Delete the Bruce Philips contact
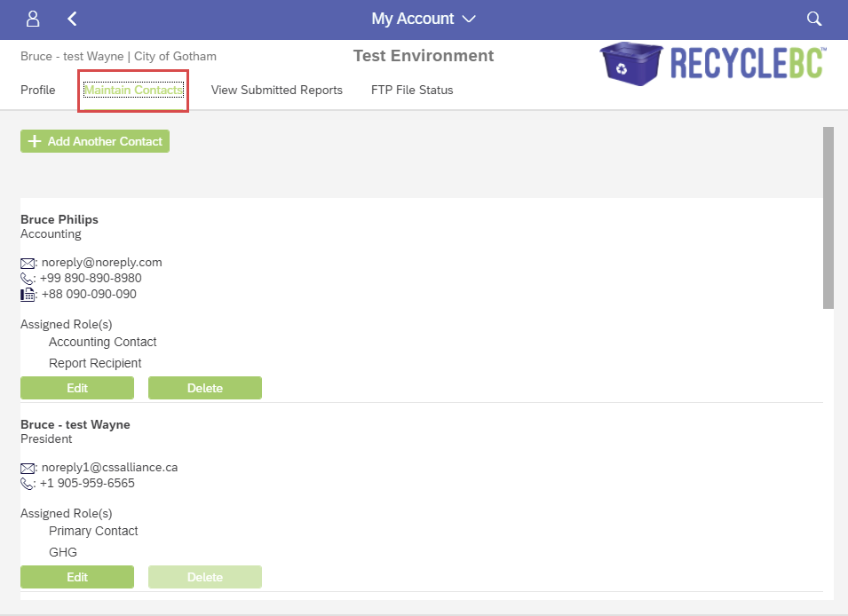This screenshot has width=848, height=616. coord(205,388)
